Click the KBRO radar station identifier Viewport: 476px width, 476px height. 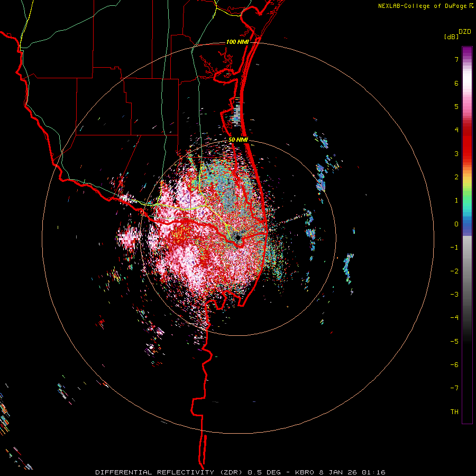pyautogui.click(x=305, y=472)
